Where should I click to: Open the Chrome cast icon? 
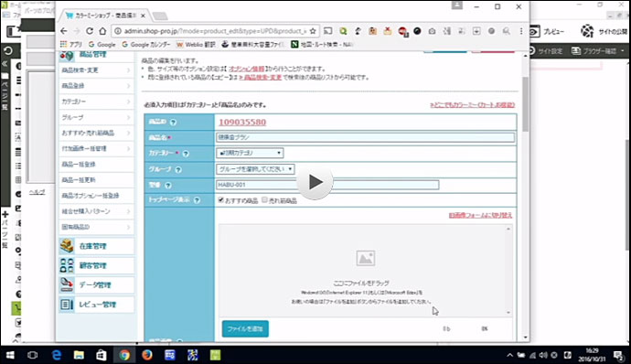point(328,31)
